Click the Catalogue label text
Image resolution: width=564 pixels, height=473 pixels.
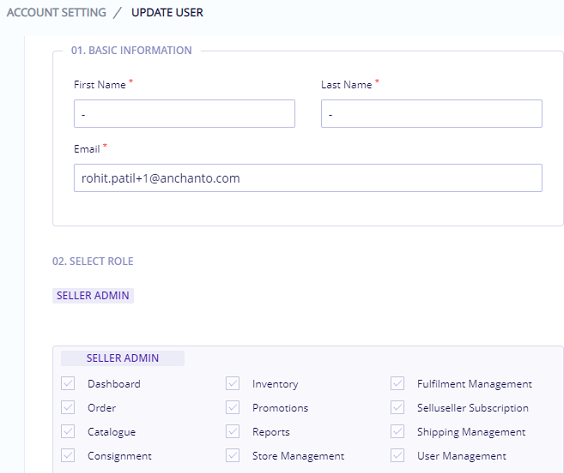pos(112,432)
